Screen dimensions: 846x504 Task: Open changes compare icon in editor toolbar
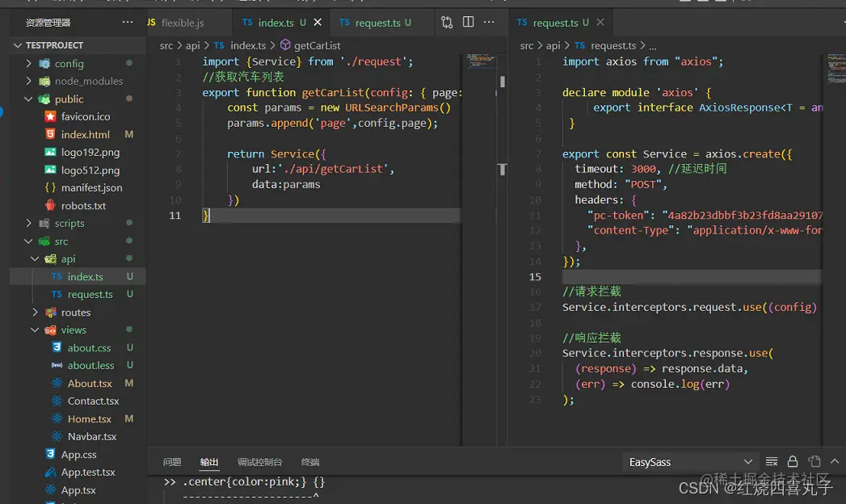point(448,23)
